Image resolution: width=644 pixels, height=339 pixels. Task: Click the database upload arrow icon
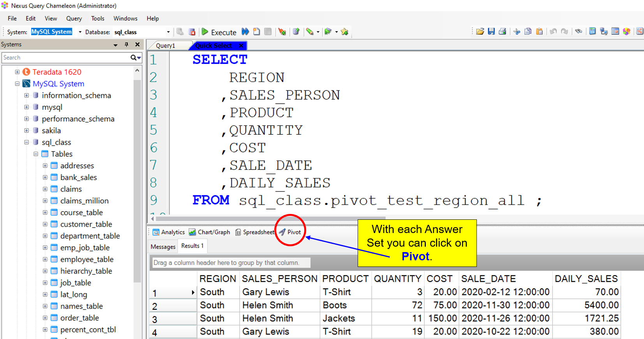[296, 32]
